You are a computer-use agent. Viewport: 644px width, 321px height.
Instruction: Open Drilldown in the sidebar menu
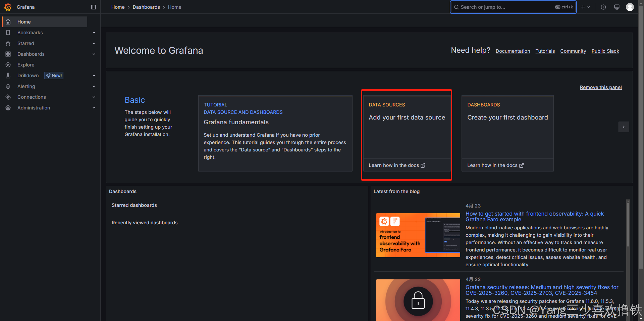28,76
